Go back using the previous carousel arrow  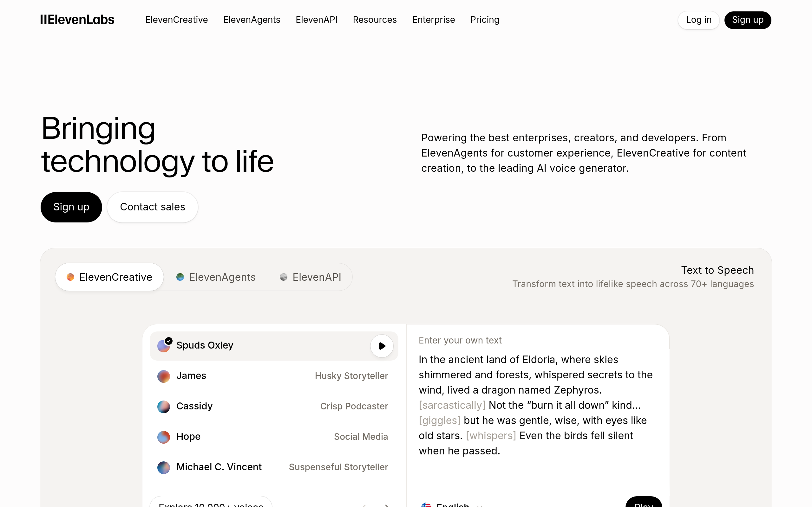(x=364, y=505)
